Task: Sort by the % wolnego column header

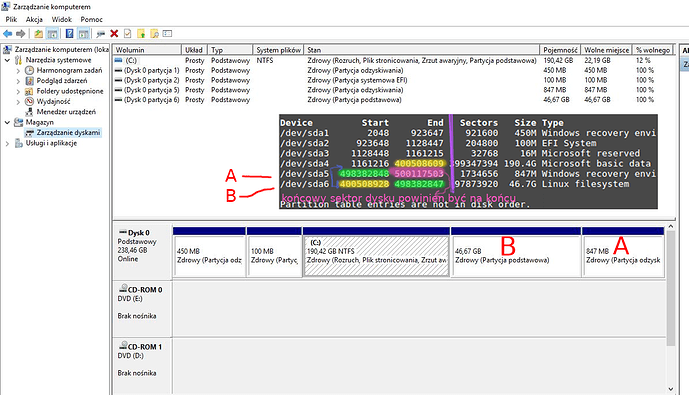Action: pos(653,50)
